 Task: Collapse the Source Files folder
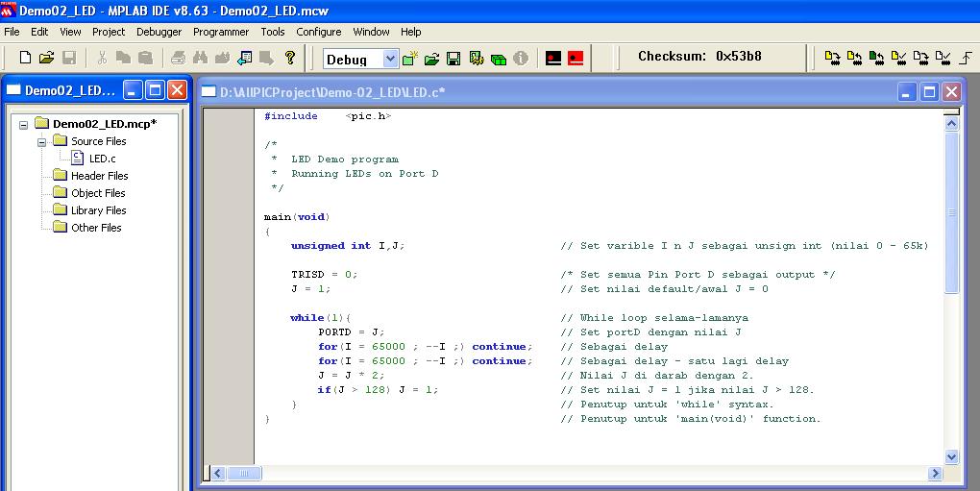pyautogui.click(x=42, y=142)
